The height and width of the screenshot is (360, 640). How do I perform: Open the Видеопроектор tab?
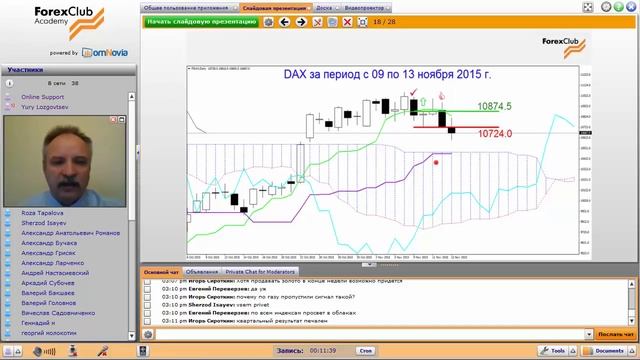point(367,8)
